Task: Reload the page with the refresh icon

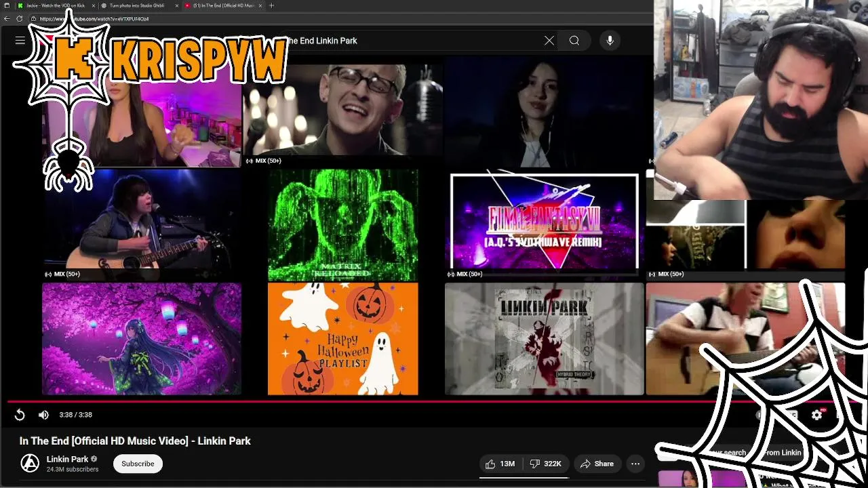Action: pos(19,19)
